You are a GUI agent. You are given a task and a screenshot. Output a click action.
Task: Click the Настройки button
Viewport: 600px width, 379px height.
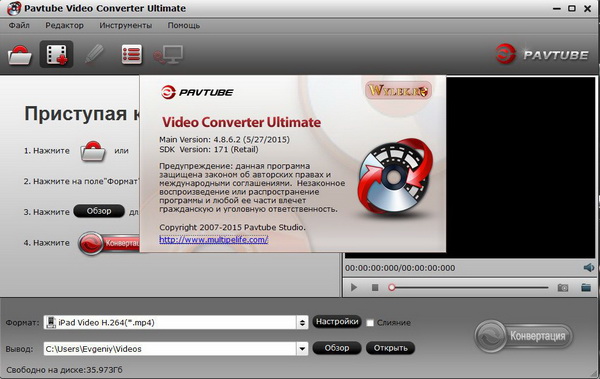(337, 322)
